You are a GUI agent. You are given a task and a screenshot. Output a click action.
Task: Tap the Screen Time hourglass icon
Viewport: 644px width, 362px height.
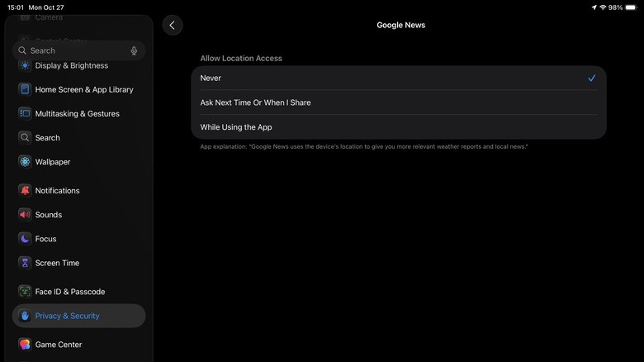click(25, 263)
